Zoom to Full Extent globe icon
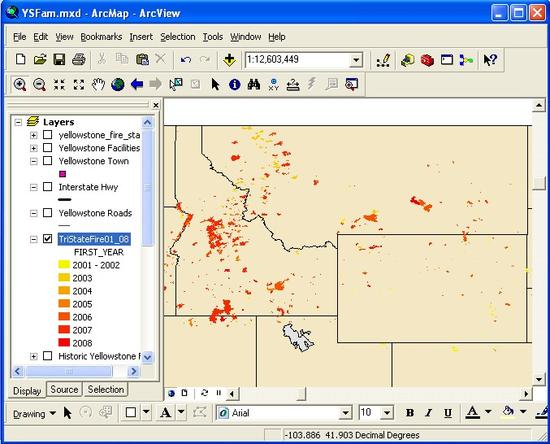 [118, 85]
